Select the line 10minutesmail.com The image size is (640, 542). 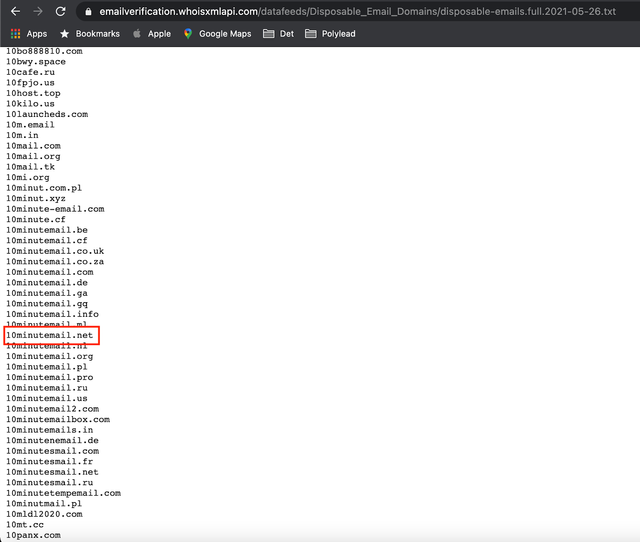point(52,451)
